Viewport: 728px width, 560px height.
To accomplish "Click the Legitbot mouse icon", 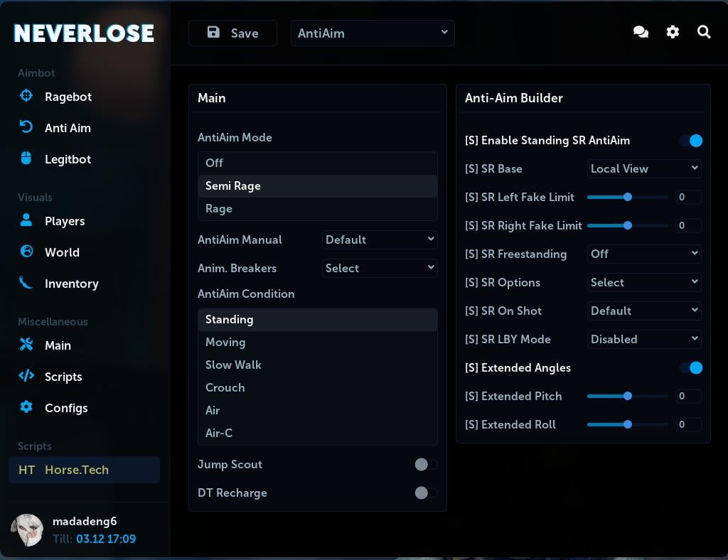I will click(x=26, y=158).
